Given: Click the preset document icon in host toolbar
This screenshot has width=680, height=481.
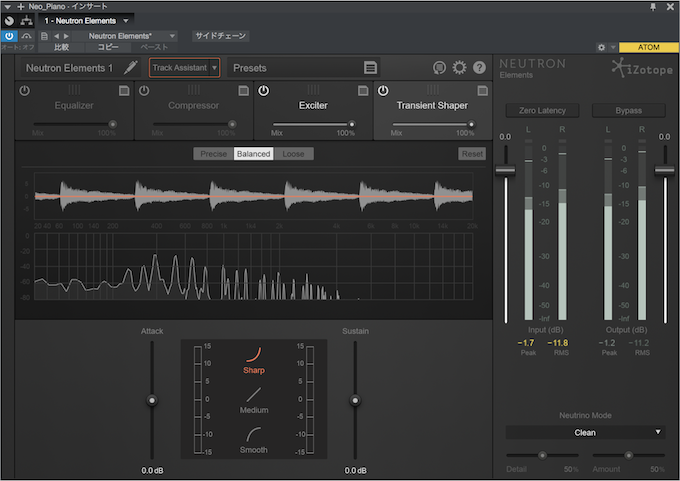Looking at the screenshot, I should tap(44, 36).
